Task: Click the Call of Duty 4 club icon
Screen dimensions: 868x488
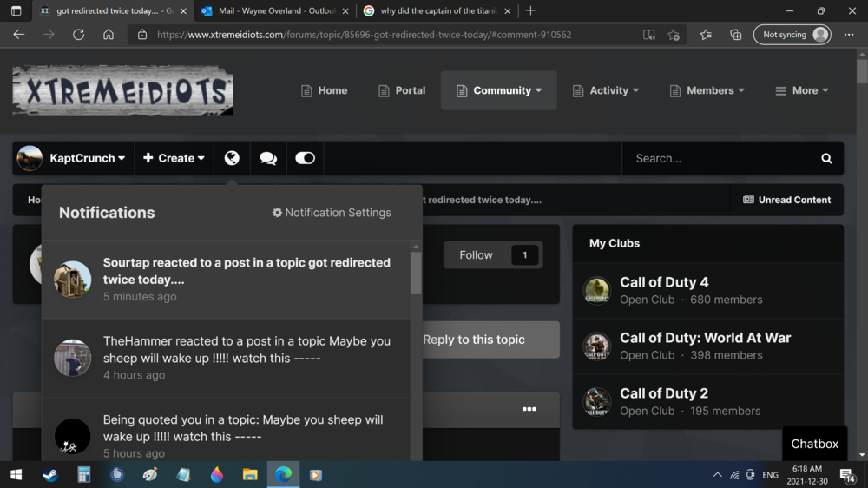Action: click(x=596, y=290)
